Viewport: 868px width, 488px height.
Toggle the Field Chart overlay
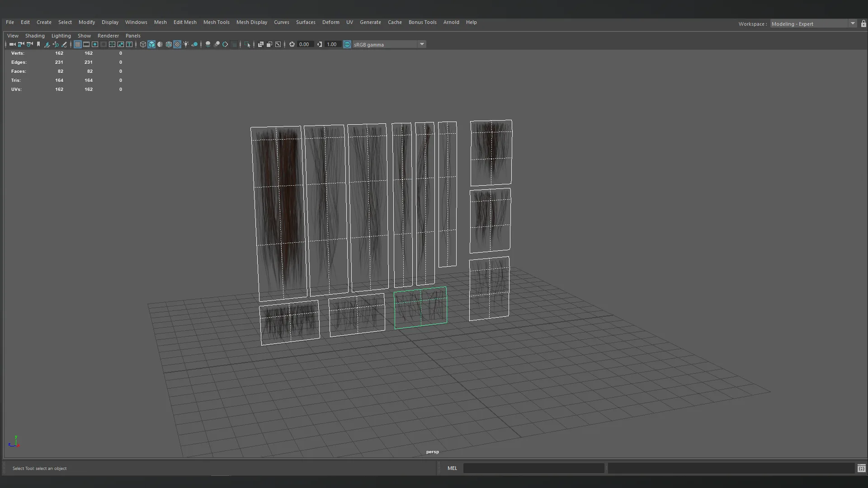tap(112, 44)
